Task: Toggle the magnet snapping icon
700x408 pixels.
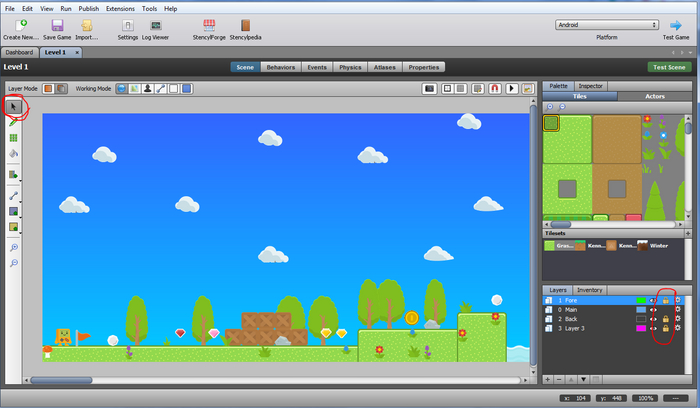Action: click(x=494, y=88)
